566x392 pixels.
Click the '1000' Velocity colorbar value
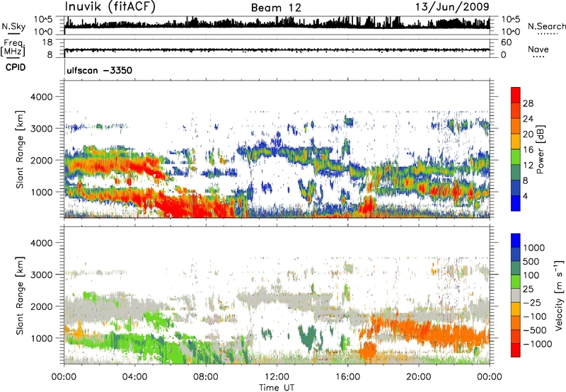[534, 248]
